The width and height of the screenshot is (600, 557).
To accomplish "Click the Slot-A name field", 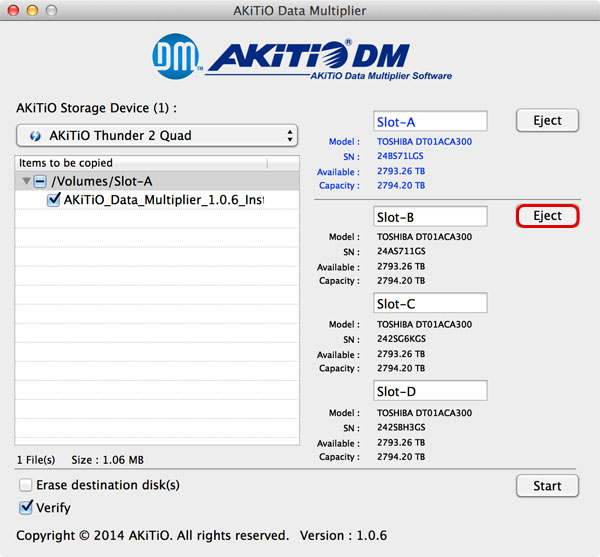I will click(x=429, y=121).
